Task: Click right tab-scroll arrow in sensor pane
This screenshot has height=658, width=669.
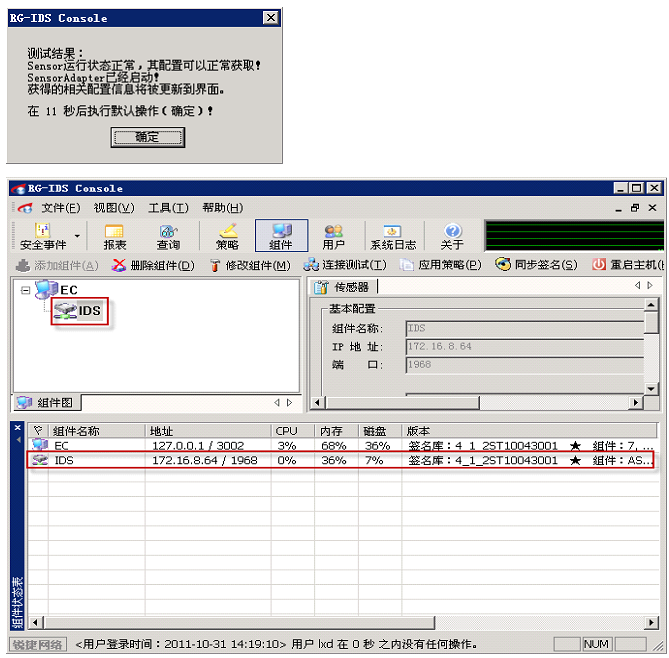Action: click(650, 285)
